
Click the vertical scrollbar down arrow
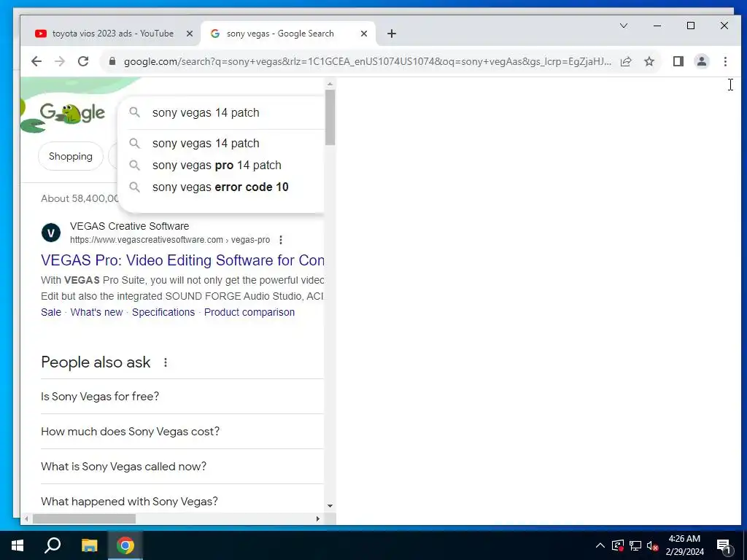click(330, 506)
